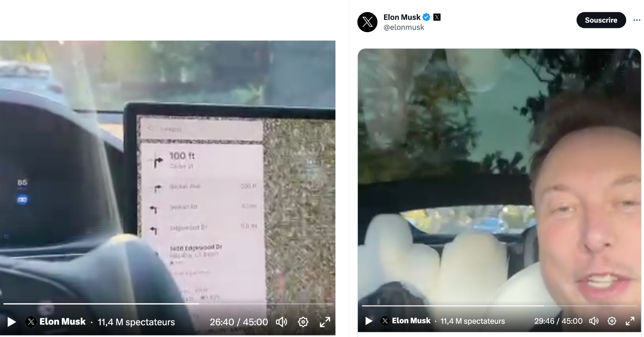This screenshot has width=644, height=337.
Task: Play the left video at 26:40
Action: pos(12,322)
